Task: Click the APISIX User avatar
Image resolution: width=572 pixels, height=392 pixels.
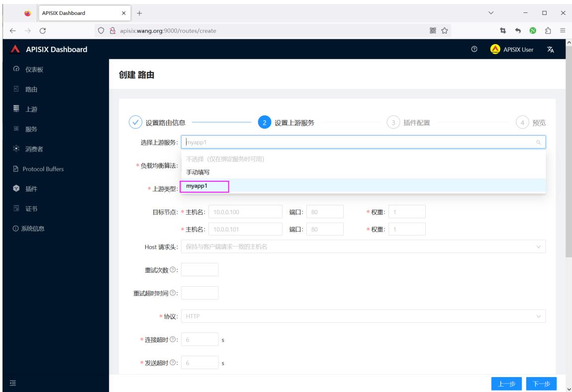Action: [x=495, y=49]
